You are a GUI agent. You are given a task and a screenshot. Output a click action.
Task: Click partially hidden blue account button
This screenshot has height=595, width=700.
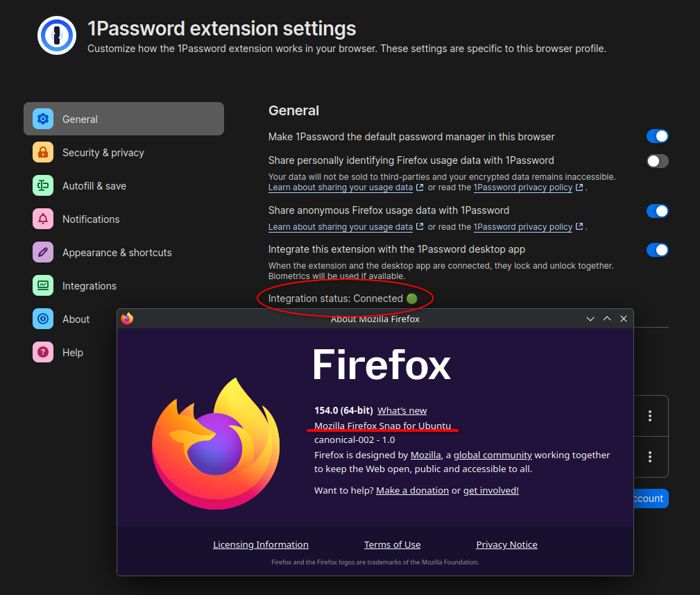[x=651, y=498]
